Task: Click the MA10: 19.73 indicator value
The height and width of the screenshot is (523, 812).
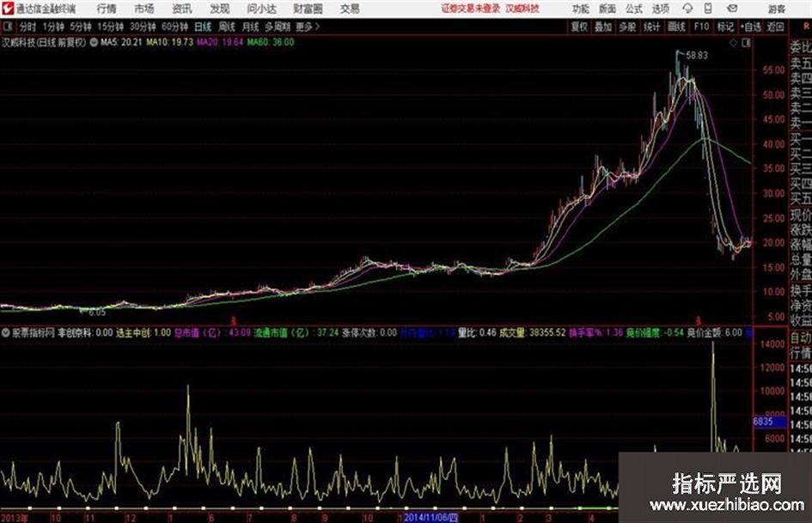Action: click(170, 42)
